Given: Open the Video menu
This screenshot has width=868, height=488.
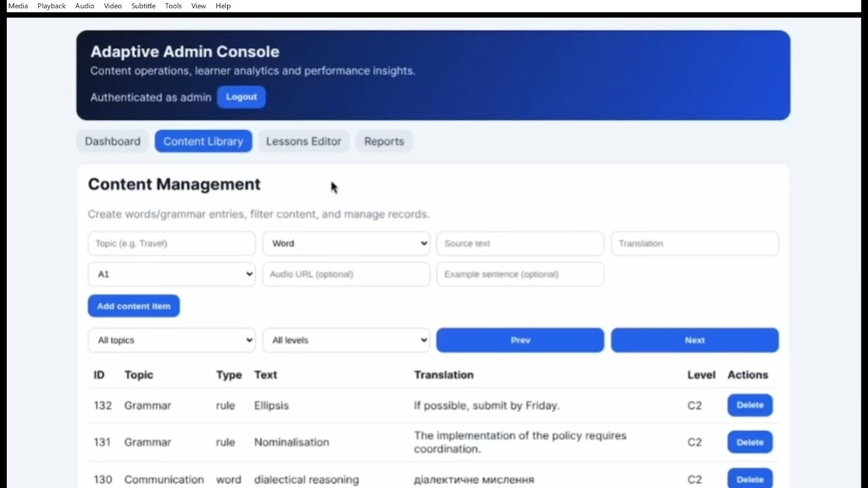Looking at the screenshot, I should tap(113, 6).
